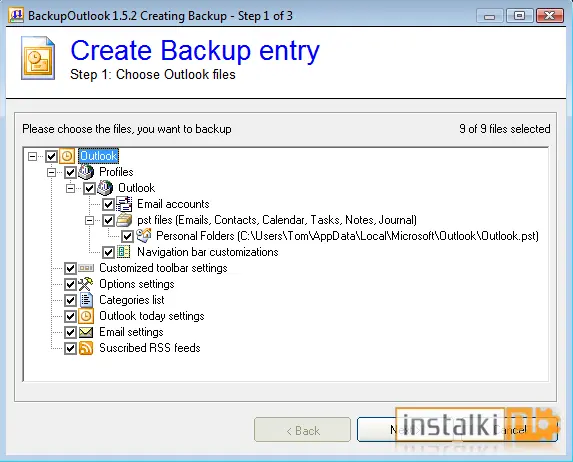
Task: Maximize the BackupOutlook window
Action: click(x=519, y=16)
